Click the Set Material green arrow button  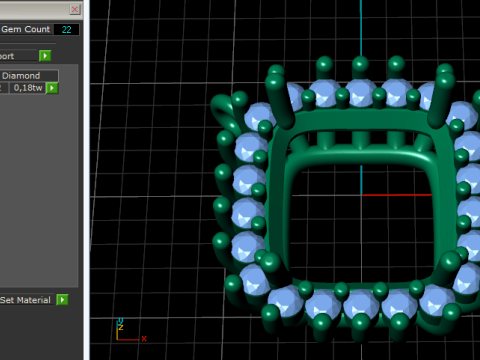tap(62, 300)
